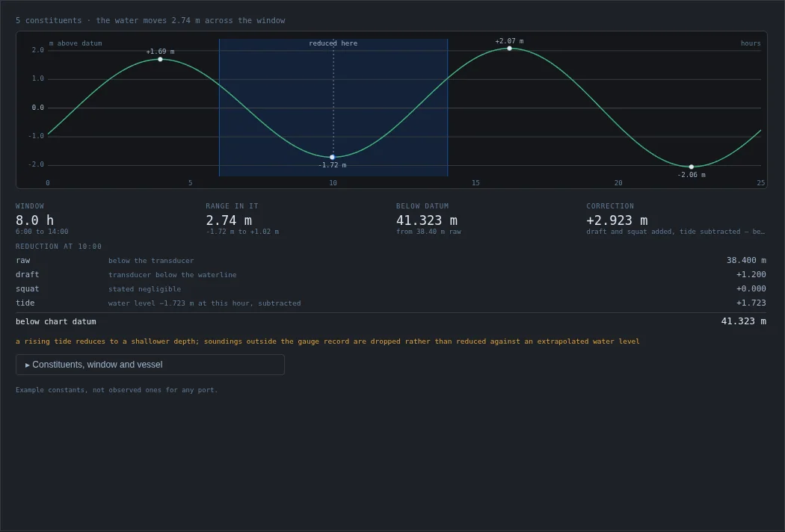Click the "5 constituents" summary line
This screenshot has width=785, height=532.
click(150, 20)
